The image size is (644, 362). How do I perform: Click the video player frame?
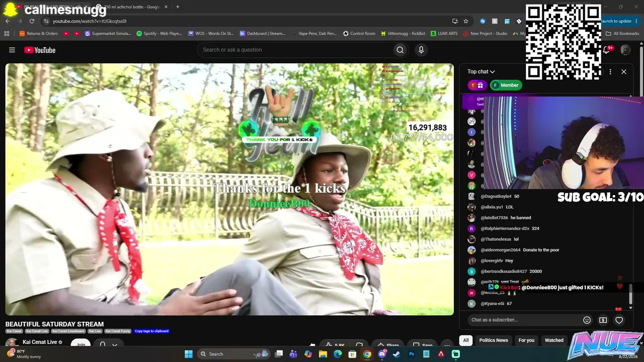229,190
